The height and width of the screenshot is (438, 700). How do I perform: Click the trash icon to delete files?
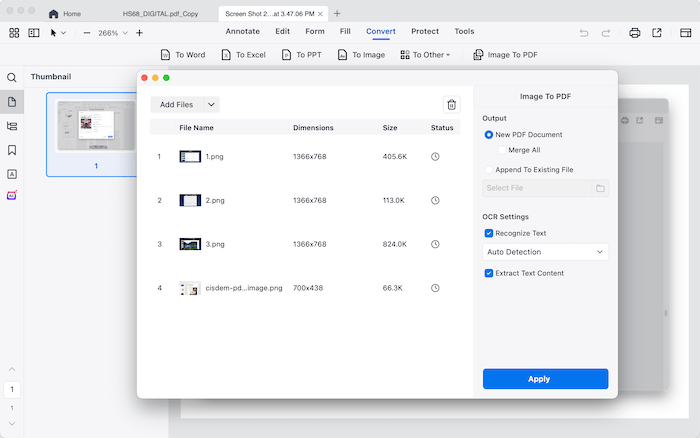(451, 104)
